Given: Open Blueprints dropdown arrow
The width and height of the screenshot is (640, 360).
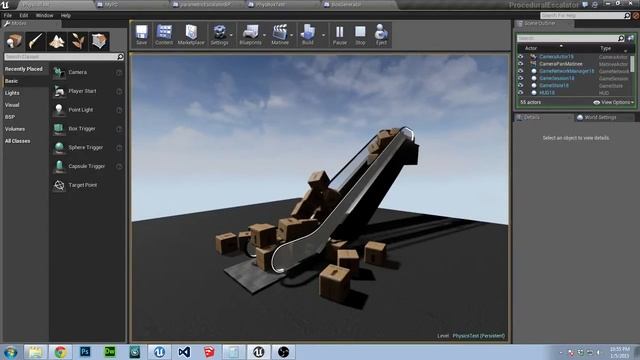Looking at the screenshot, I should tap(264, 35).
